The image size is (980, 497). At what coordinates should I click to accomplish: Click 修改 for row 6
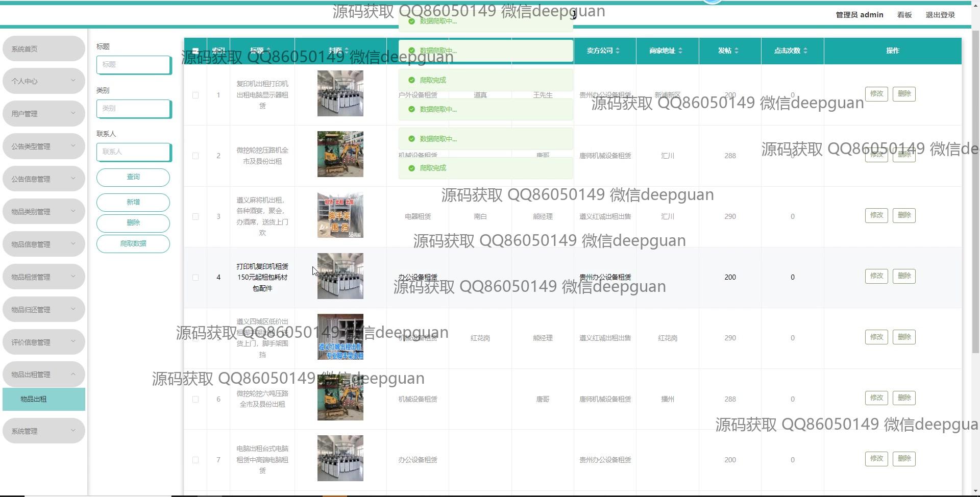(876, 398)
